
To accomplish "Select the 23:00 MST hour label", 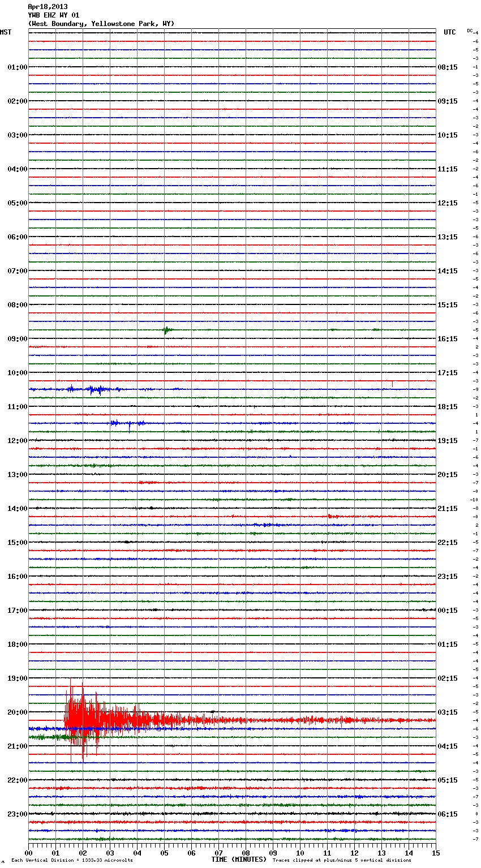I will click(x=18, y=814).
